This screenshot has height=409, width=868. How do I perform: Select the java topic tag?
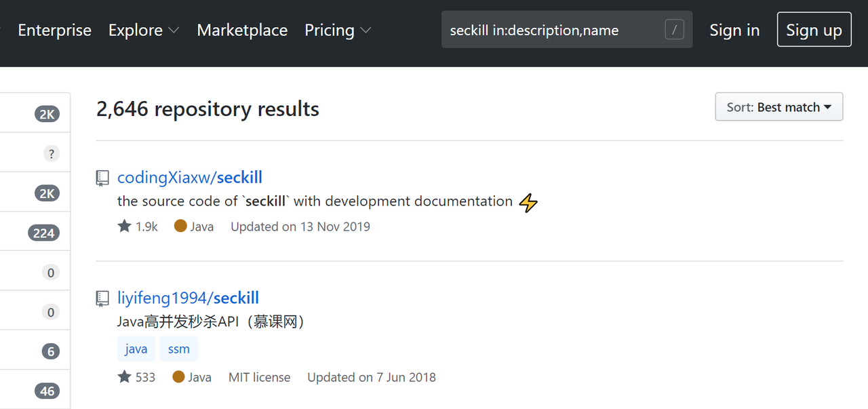point(136,349)
